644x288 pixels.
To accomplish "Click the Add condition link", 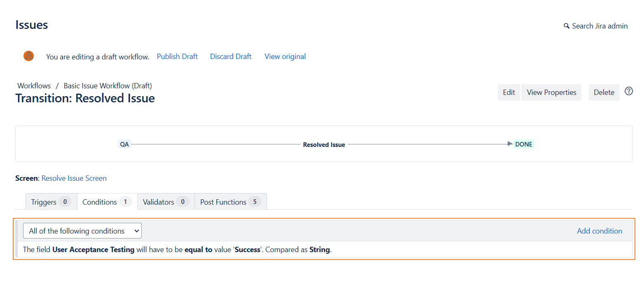I will [599, 231].
